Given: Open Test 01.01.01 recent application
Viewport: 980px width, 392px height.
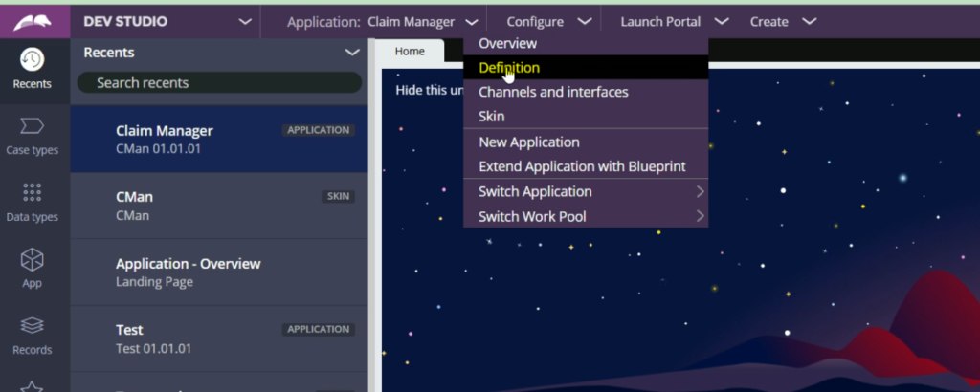Looking at the screenshot, I should click(219, 338).
